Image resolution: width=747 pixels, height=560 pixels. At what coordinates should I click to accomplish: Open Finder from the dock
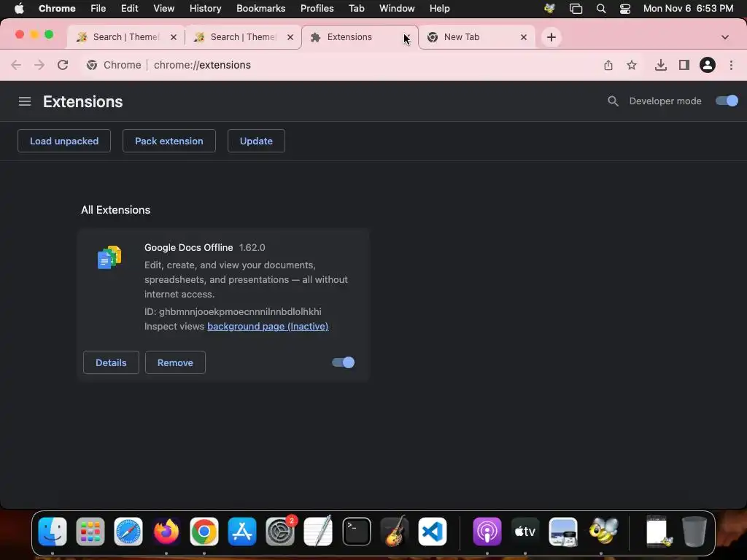tap(53, 531)
